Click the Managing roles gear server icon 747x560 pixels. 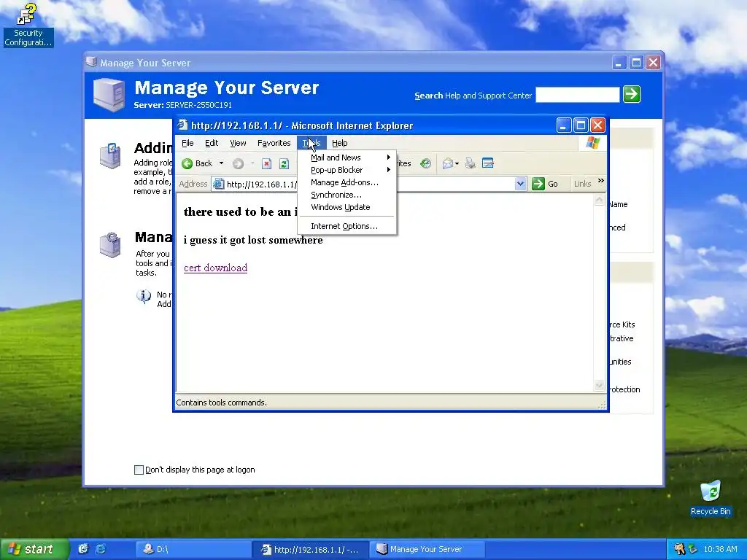coord(110,245)
